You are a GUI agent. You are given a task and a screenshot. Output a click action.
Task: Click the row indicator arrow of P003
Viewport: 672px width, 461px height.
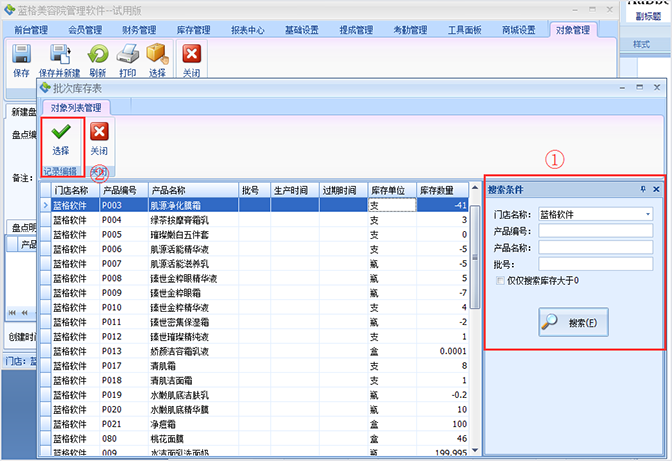click(45, 205)
